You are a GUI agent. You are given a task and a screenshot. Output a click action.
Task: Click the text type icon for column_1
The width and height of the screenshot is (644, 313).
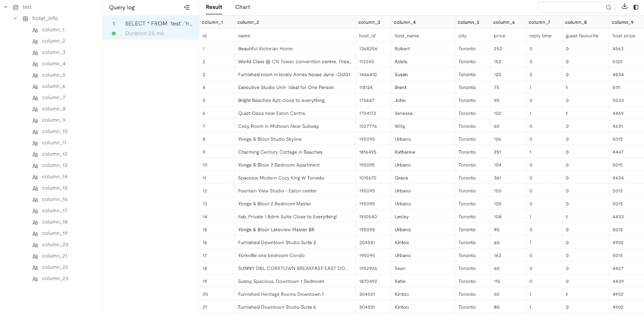35,30
